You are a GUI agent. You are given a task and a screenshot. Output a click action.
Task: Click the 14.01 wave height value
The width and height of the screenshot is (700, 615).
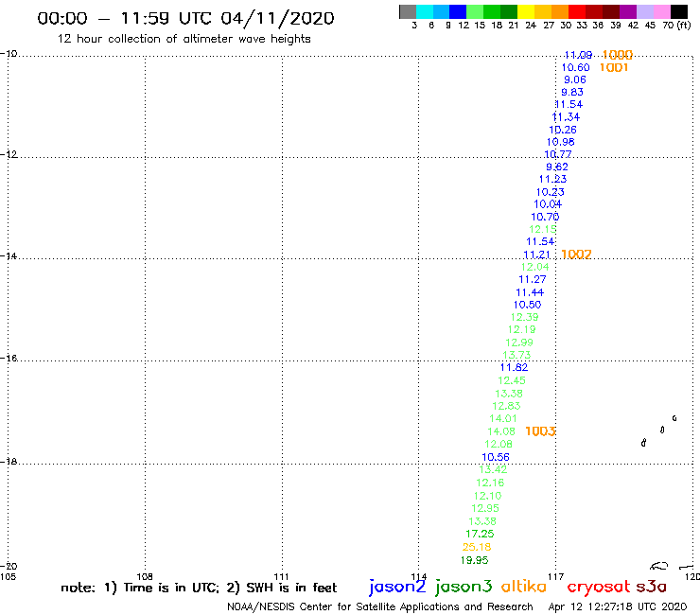(x=503, y=418)
